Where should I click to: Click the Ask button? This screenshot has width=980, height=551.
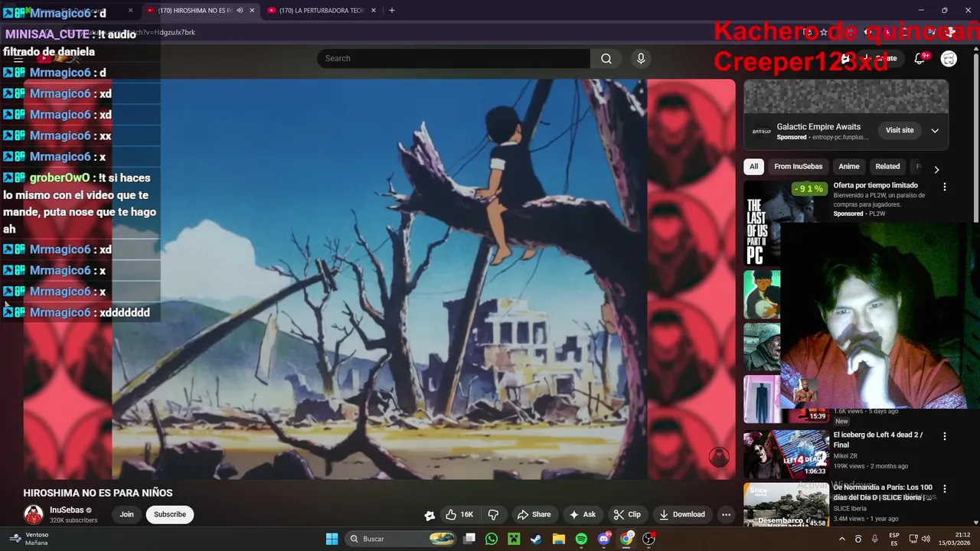(582, 514)
